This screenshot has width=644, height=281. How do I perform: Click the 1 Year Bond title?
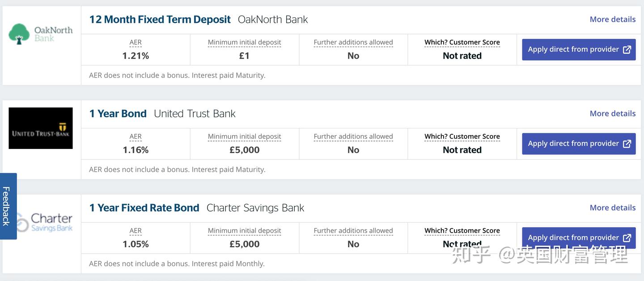(118, 114)
